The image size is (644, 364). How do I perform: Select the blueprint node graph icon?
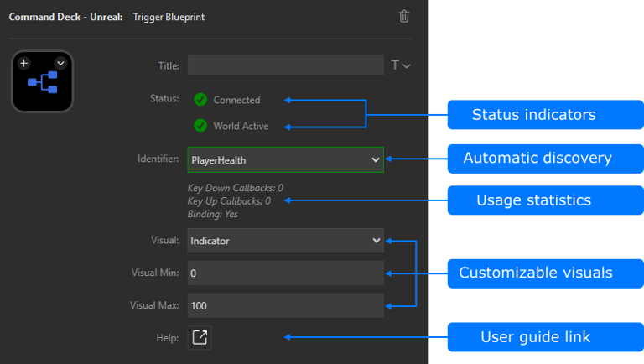click(x=42, y=82)
